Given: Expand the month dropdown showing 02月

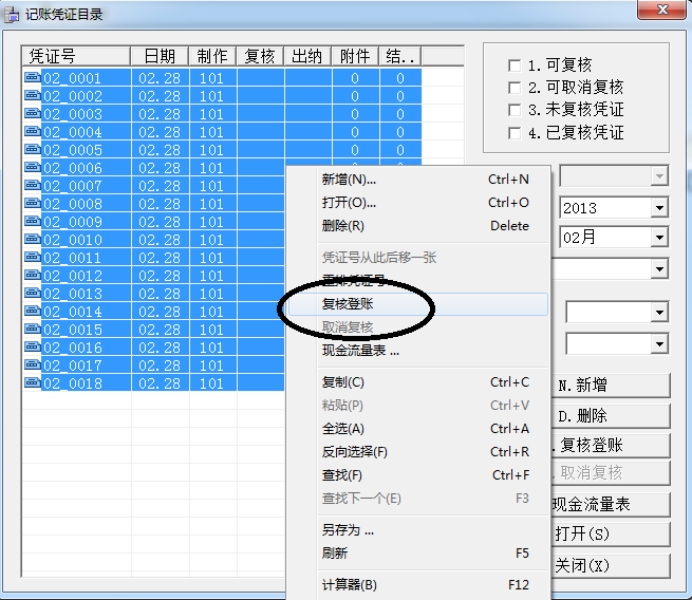Looking at the screenshot, I should pyautogui.click(x=659, y=238).
